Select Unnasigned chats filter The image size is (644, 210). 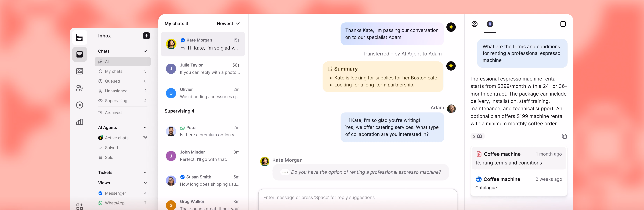(x=123, y=91)
